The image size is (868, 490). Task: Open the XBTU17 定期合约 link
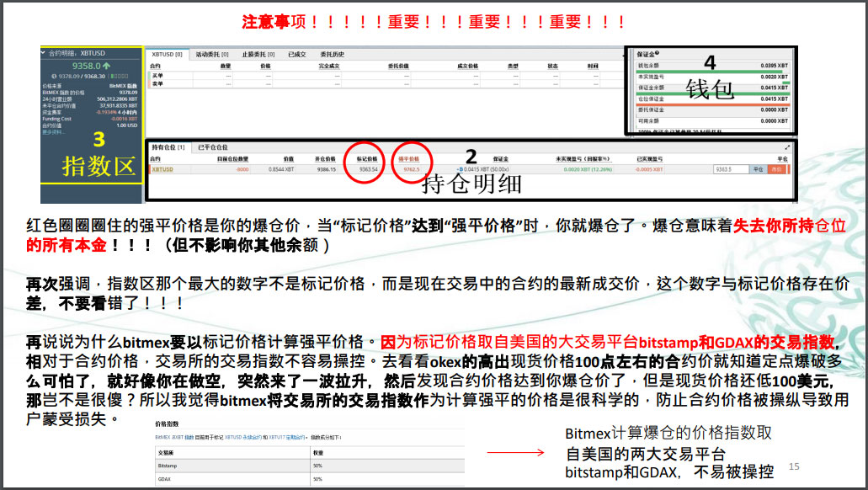[287, 438]
